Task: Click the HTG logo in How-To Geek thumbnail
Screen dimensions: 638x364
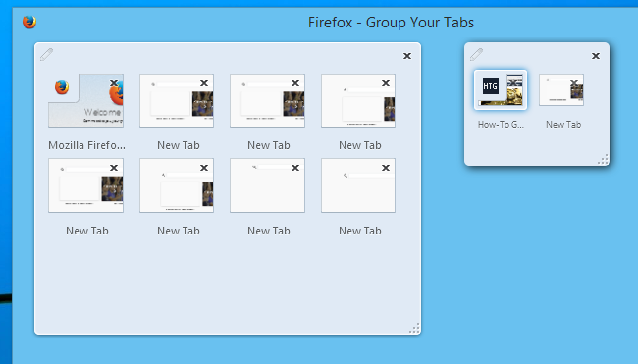Action: coord(491,86)
